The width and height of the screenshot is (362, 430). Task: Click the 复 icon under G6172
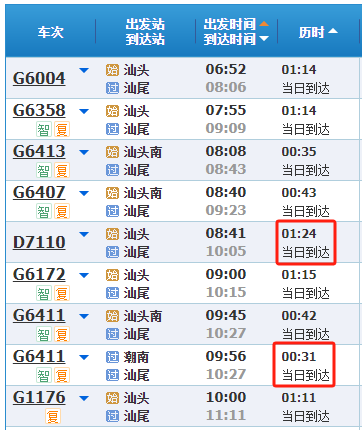pos(62,293)
